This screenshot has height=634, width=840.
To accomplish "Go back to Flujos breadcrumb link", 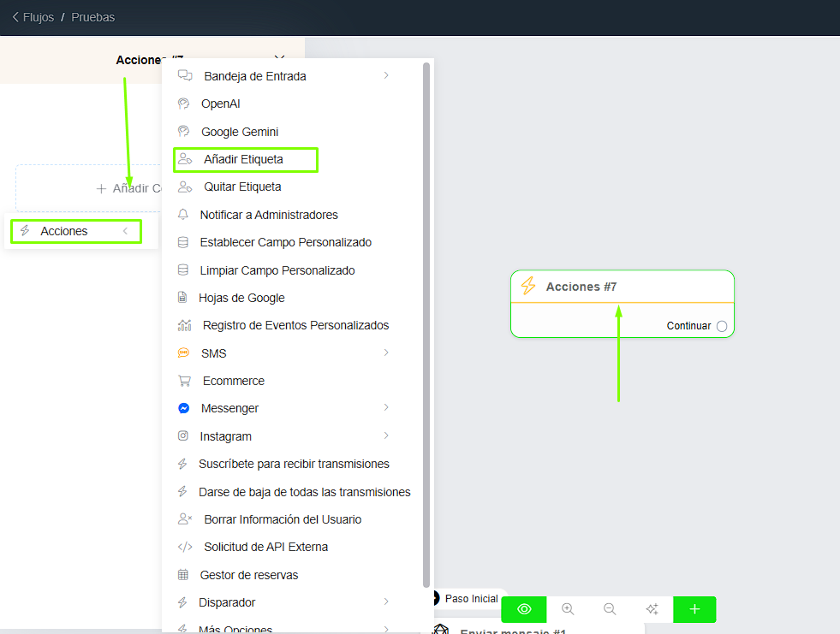I will (x=33, y=17).
